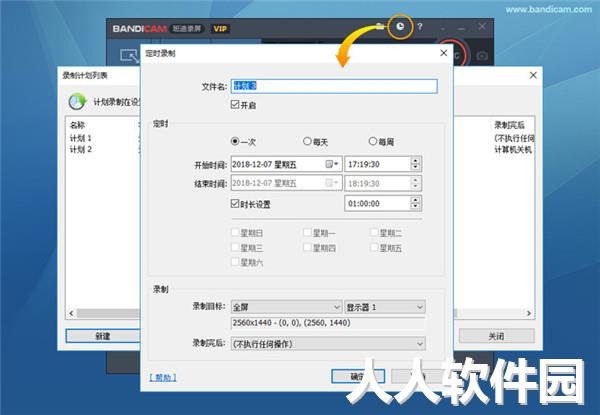Click the resolution field 2560x1440
600x415 pixels.
[328, 323]
